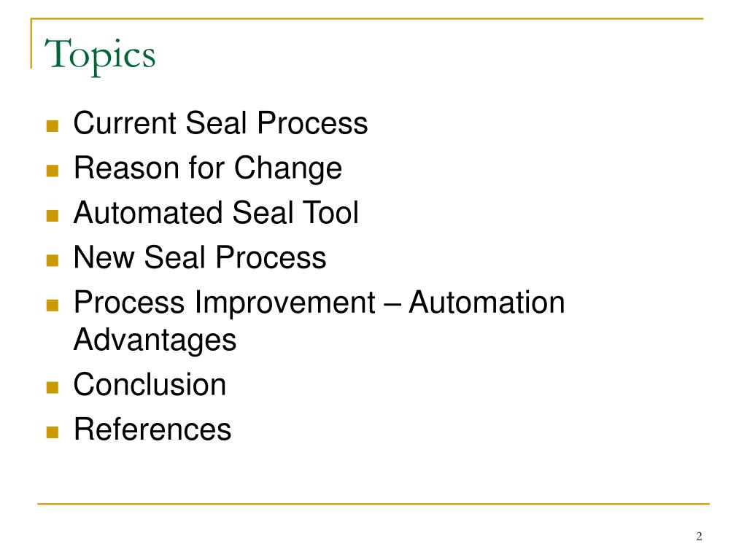Click the New Seal Process text
The width and height of the screenshot is (747, 560).
[x=200, y=257]
